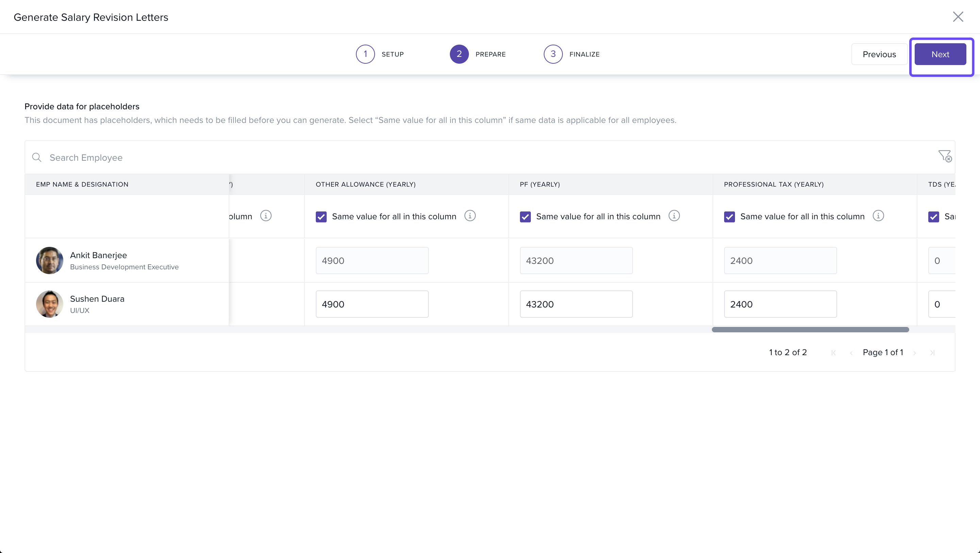
Task: Uncheck same value for PF column
Action: pos(525,217)
